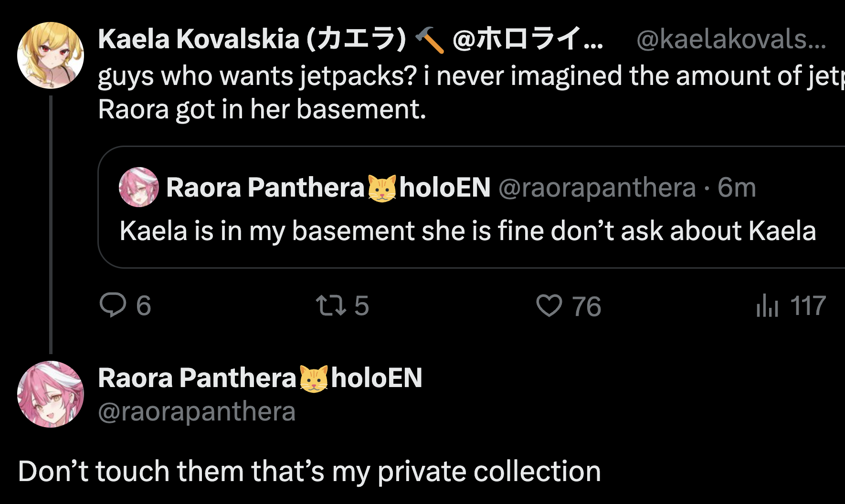Click the 76 likes count
845x504 pixels.
point(586,306)
